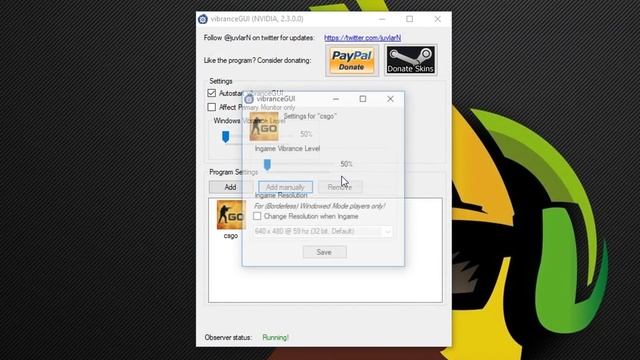Maximize the csgo settings dialog
Screen dimensions: 640x360
(x=362, y=99)
